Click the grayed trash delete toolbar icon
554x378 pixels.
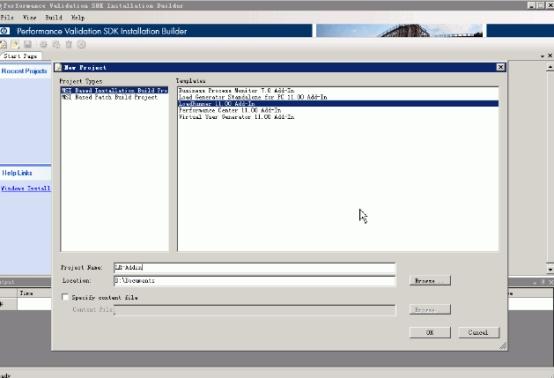click(x=69, y=45)
